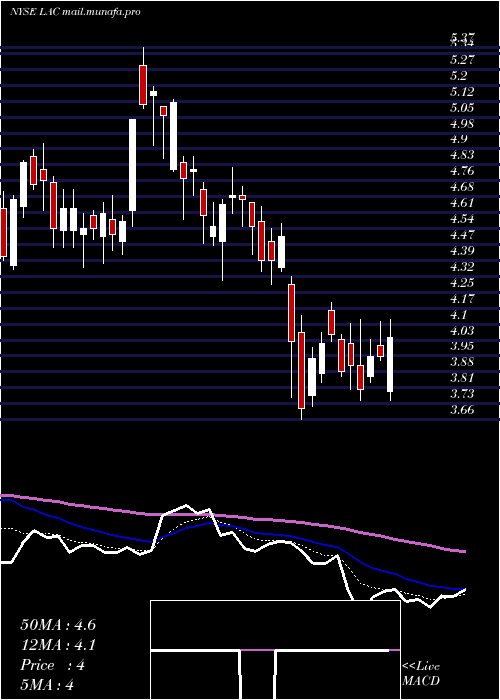This screenshot has width=500, height=700.
Task: Click the 4.25 price axis label
Action: 462,283
